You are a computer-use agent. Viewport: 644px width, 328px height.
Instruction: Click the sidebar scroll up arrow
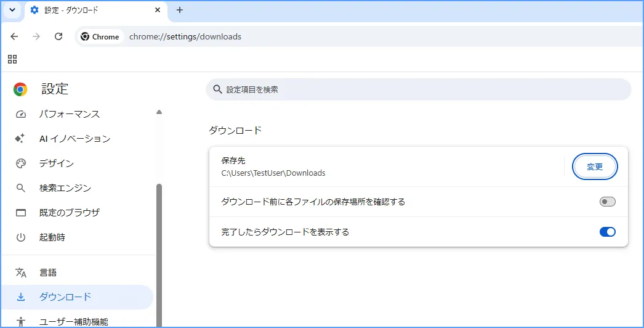(x=159, y=112)
